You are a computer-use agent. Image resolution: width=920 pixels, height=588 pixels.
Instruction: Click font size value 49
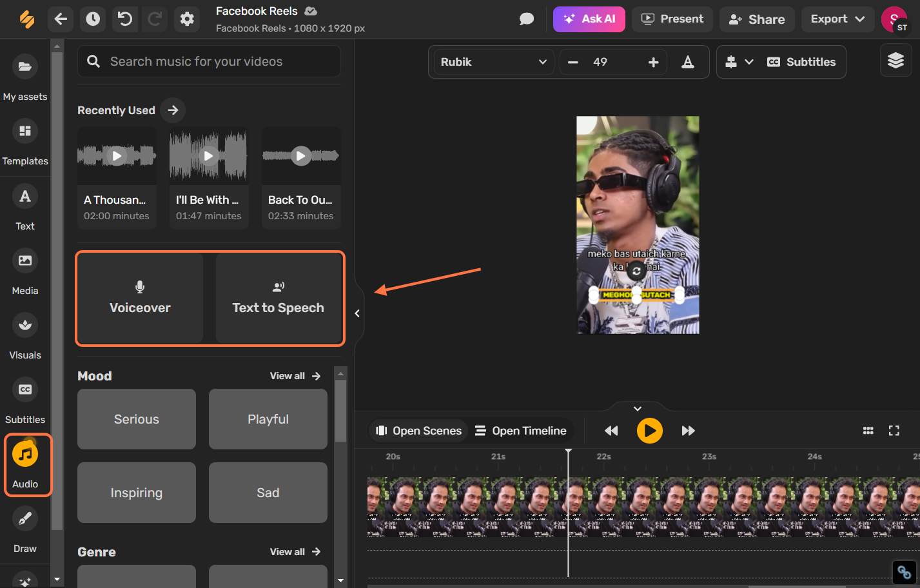(x=600, y=62)
